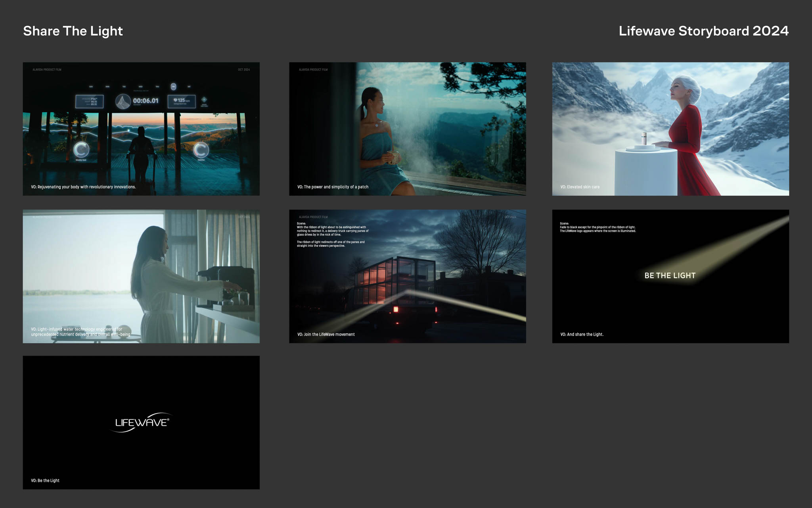The width and height of the screenshot is (812, 508).
Task: Open the red dress mountain frame
Action: (670, 129)
